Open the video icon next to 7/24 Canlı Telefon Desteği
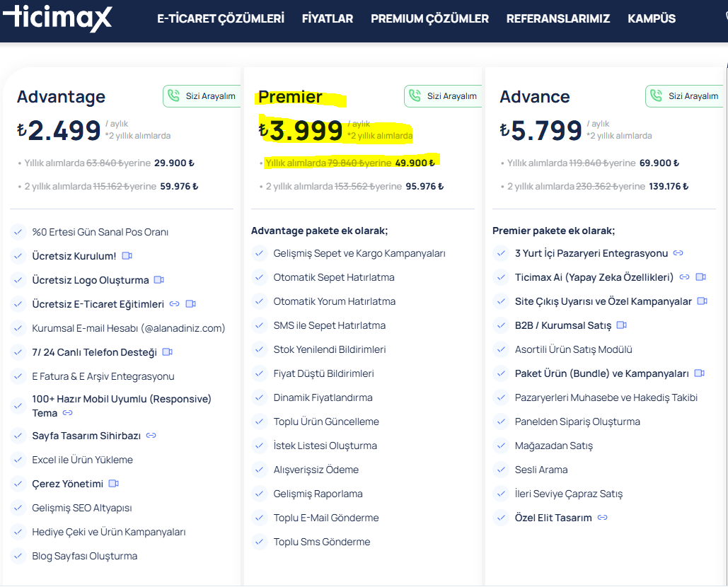Image resolution: width=728 pixels, height=587 pixels. tap(168, 352)
